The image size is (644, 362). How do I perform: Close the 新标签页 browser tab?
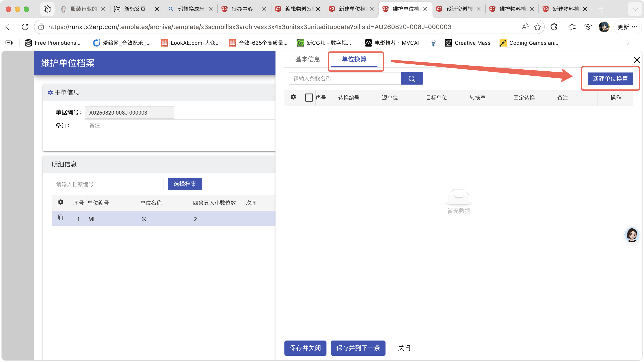157,9
